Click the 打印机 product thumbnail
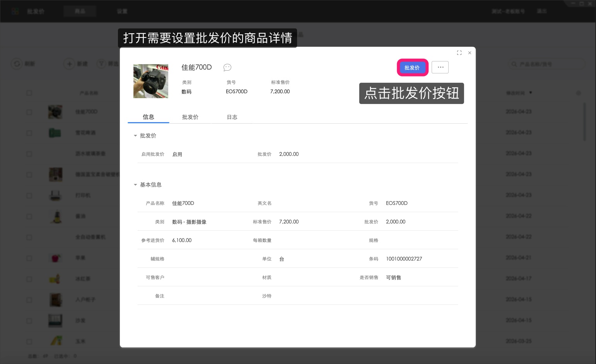 pos(55,196)
